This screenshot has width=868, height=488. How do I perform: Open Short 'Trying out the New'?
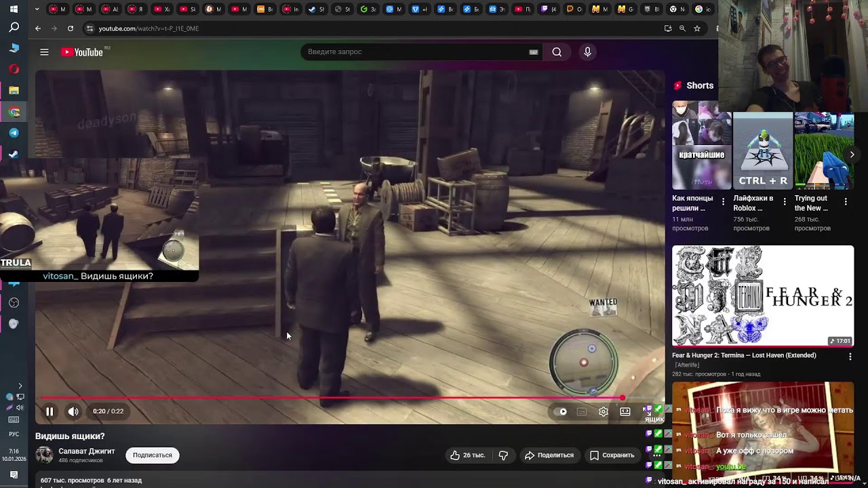click(x=824, y=145)
